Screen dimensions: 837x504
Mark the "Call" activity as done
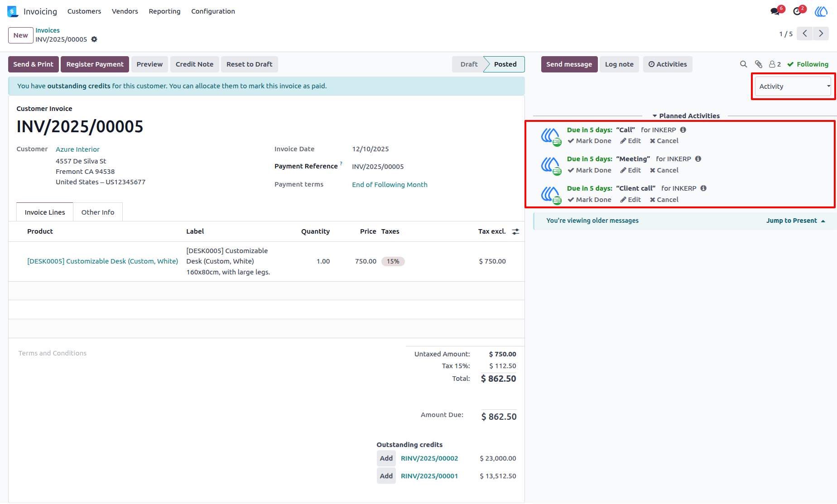pos(589,141)
